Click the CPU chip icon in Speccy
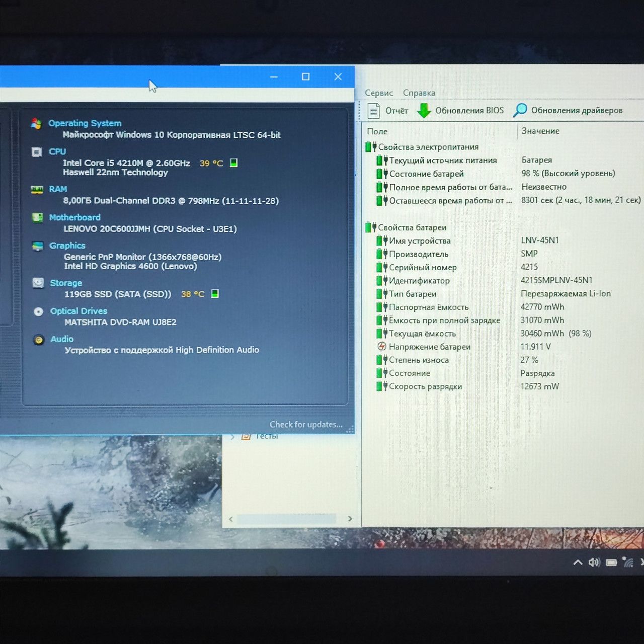Screen dimensions: 644x644 point(37,152)
